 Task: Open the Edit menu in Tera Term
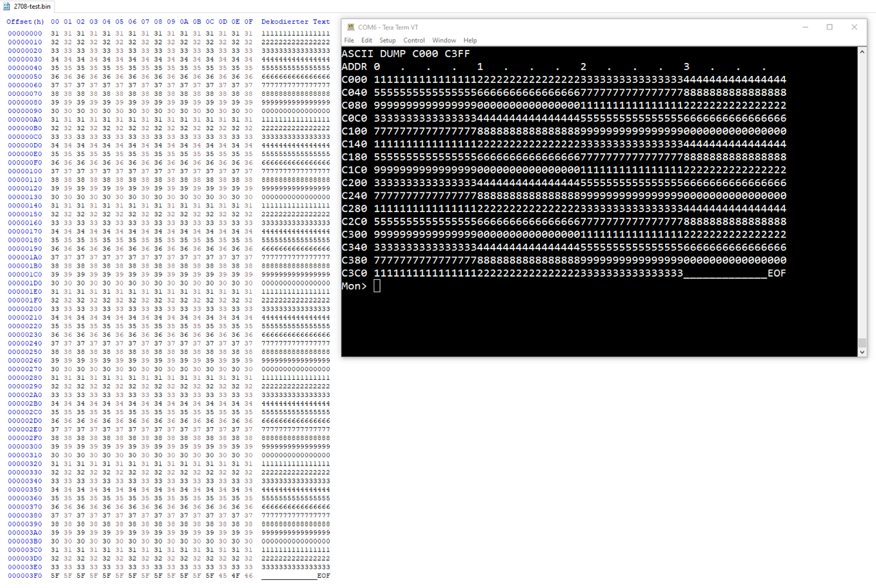367,40
